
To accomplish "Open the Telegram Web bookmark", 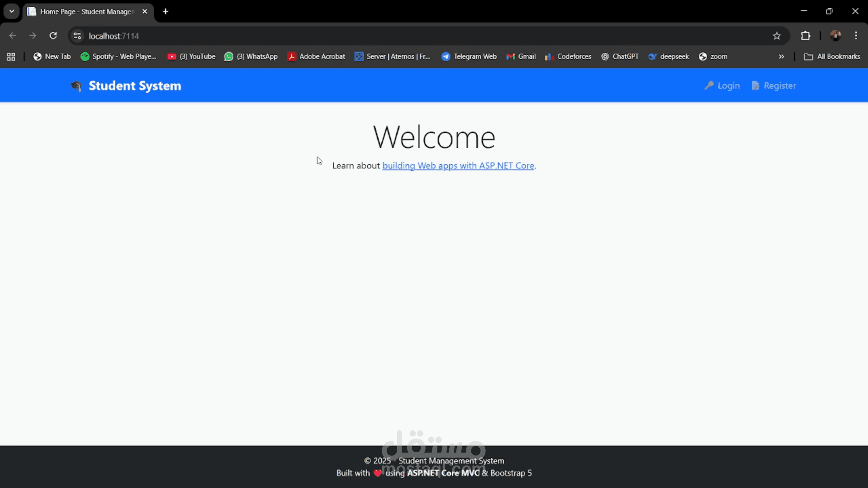I will click(469, 56).
